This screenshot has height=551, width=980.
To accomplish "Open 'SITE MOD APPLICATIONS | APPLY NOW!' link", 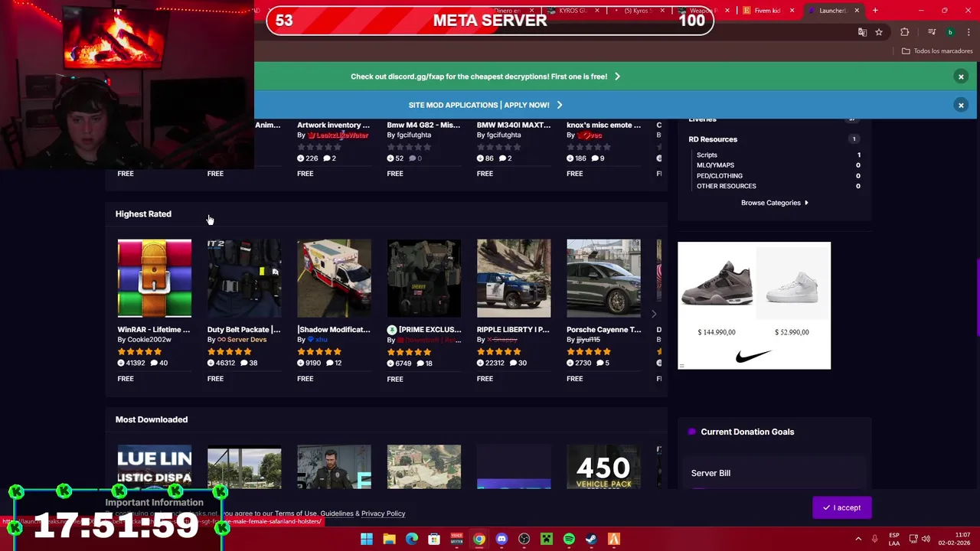I will (x=485, y=105).
